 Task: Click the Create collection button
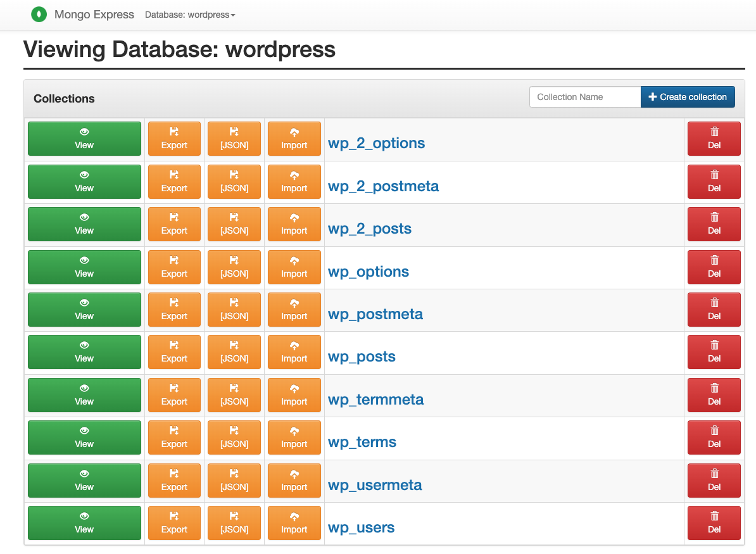click(x=688, y=97)
